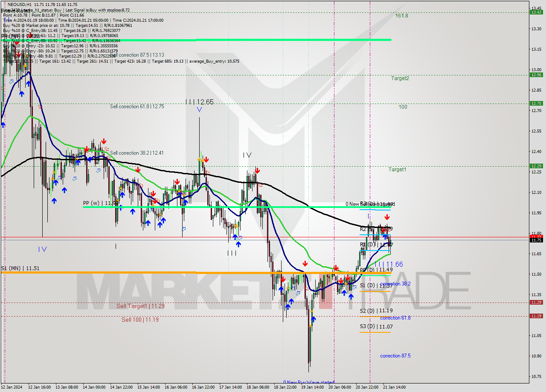Click the red 11.19 price tag
Screen dimensions: 546x392
536,316
